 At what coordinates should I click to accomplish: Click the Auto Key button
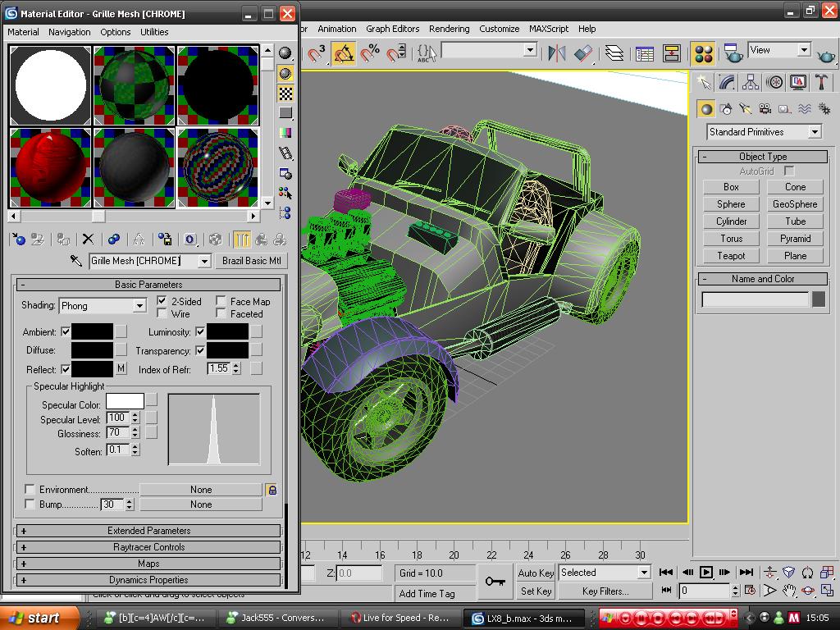point(536,573)
